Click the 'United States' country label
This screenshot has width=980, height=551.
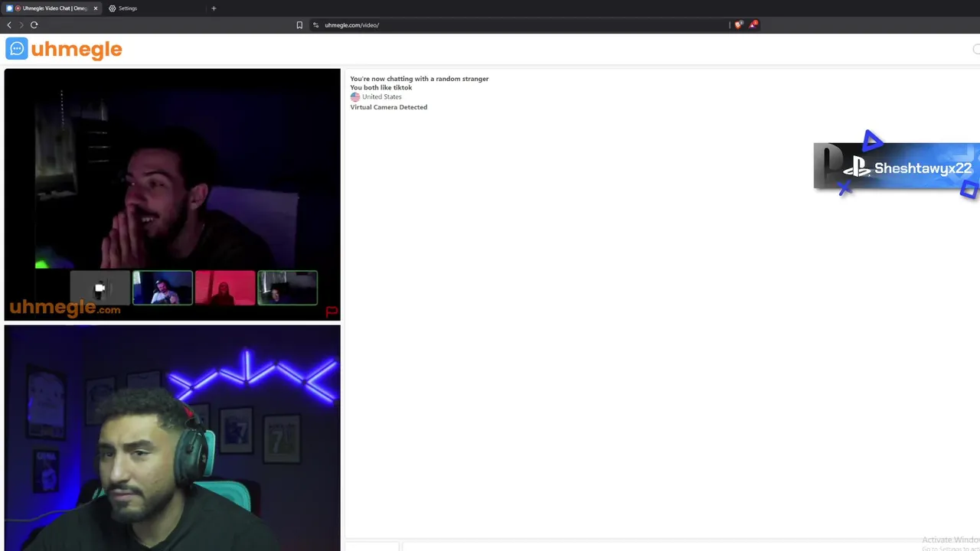pos(382,97)
